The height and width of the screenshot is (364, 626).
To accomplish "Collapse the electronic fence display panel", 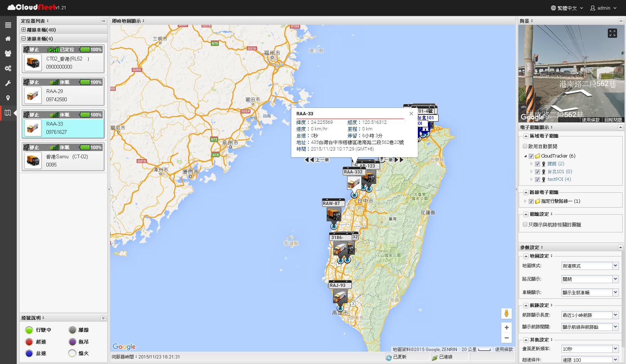I will pos(620,127).
